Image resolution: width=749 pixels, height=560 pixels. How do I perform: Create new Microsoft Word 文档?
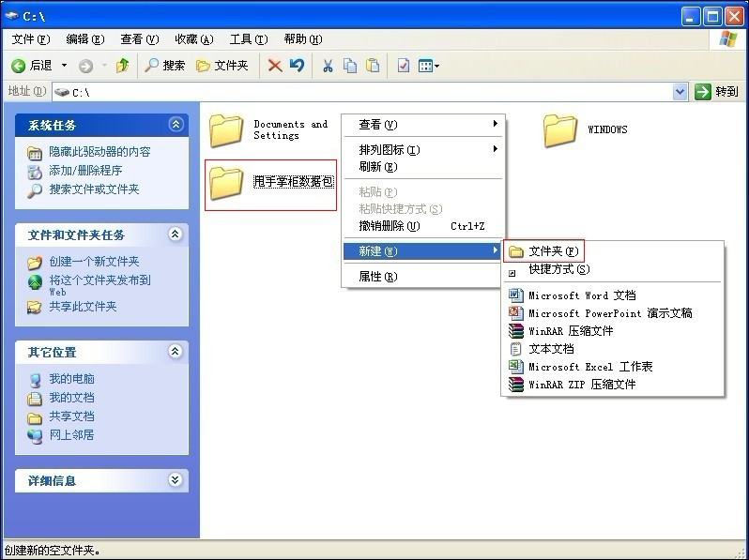pyautogui.click(x=613, y=295)
